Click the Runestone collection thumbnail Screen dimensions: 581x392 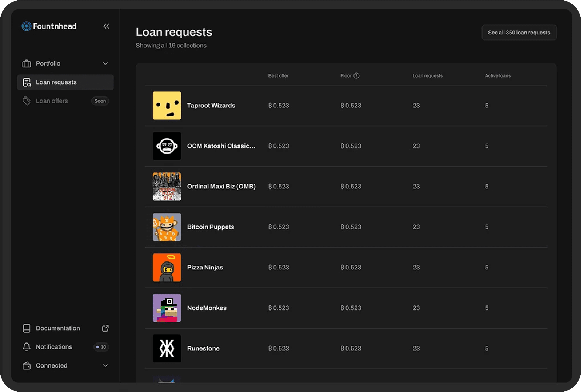pos(167,348)
